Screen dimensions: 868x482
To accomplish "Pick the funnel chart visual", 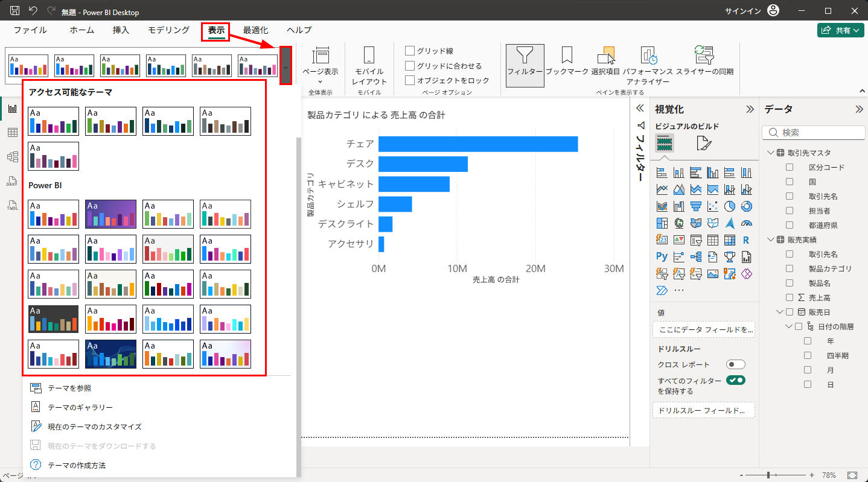I will [x=695, y=206].
